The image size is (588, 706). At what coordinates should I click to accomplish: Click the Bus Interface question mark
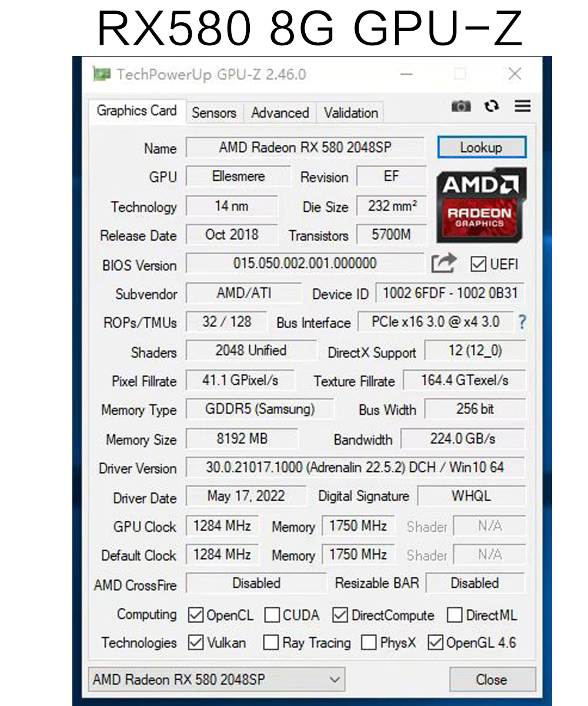(x=522, y=322)
